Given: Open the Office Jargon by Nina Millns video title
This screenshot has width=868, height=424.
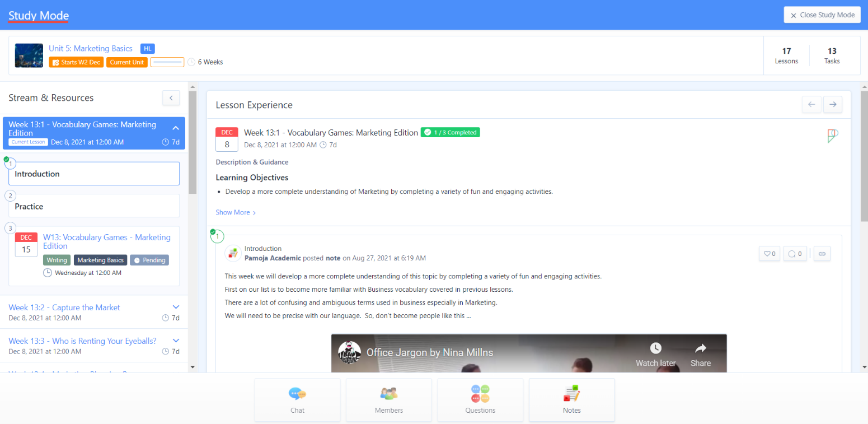Looking at the screenshot, I should (x=430, y=353).
